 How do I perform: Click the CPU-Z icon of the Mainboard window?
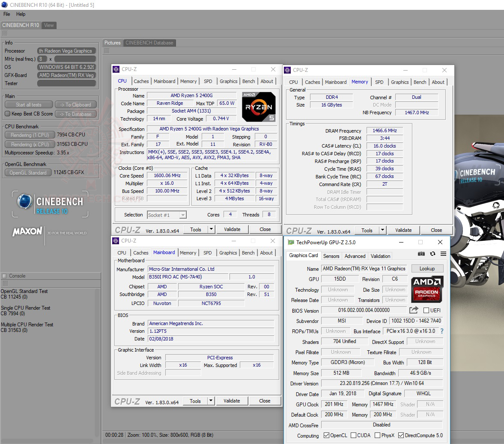pyautogui.click(x=116, y=241)
